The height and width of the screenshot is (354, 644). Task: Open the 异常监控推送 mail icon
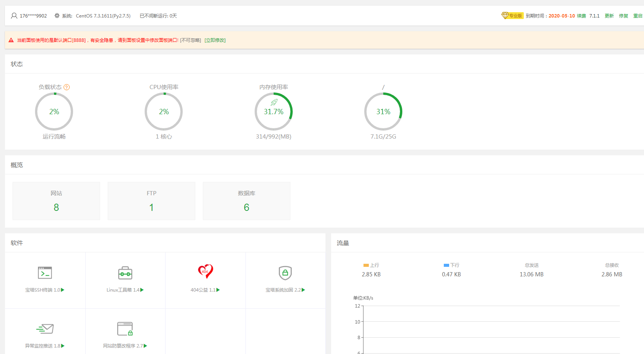pyautogui.click(x=45, y=328)
